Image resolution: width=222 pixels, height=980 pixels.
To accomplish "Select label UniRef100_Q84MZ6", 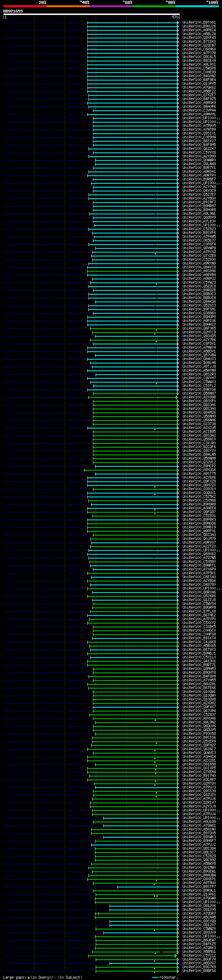I will tap(199, 412).
